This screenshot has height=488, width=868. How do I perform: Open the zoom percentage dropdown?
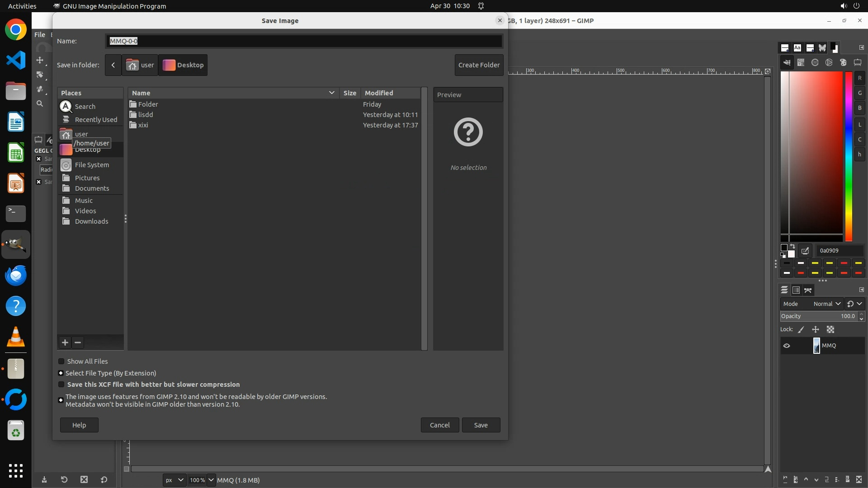click(211, 480)
